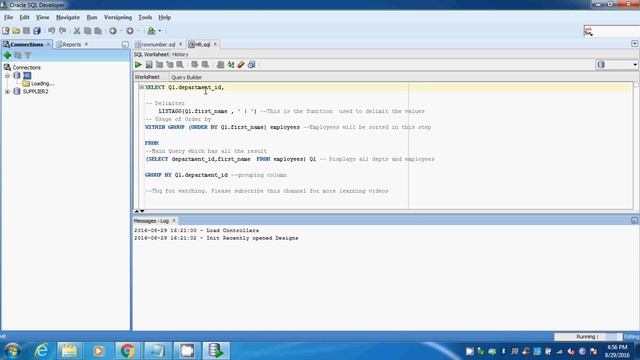The image size is (640, 360).
Task: Click the New file icon in main toolbar
Action: pyautogui.click(x=6, y=31)
